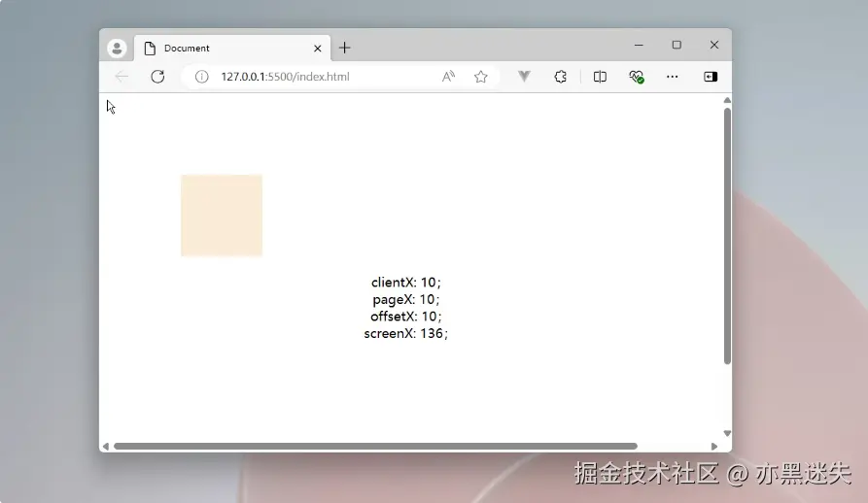Go back to the previous page
This screenshot has width=868, height=503.
122,77
